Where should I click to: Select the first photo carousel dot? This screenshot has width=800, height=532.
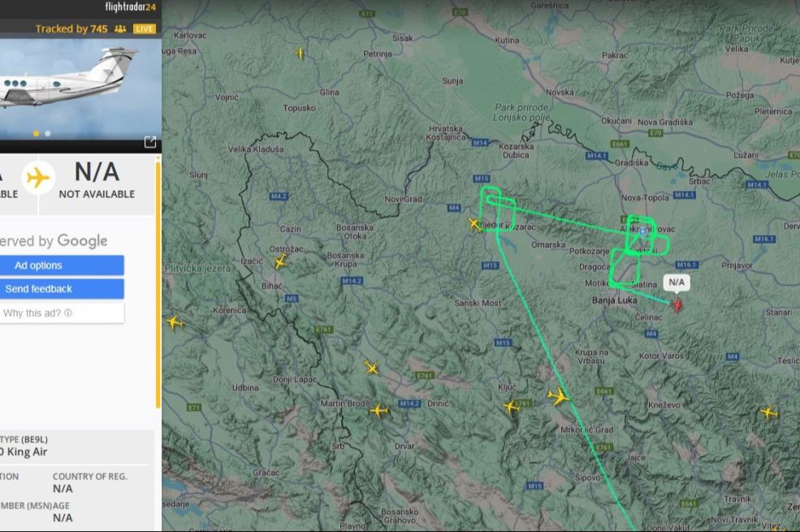click(36, 134)
